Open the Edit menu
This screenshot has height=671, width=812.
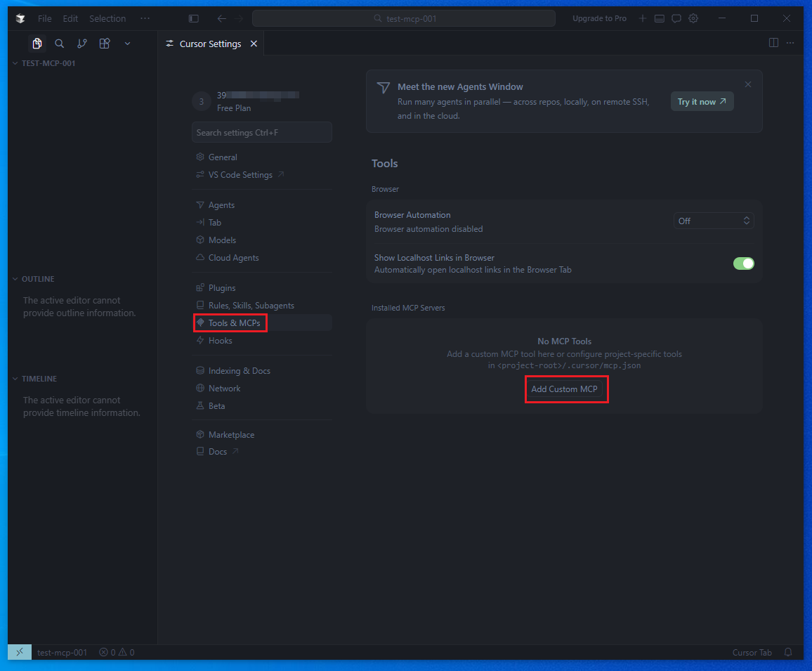click(70, 19)
